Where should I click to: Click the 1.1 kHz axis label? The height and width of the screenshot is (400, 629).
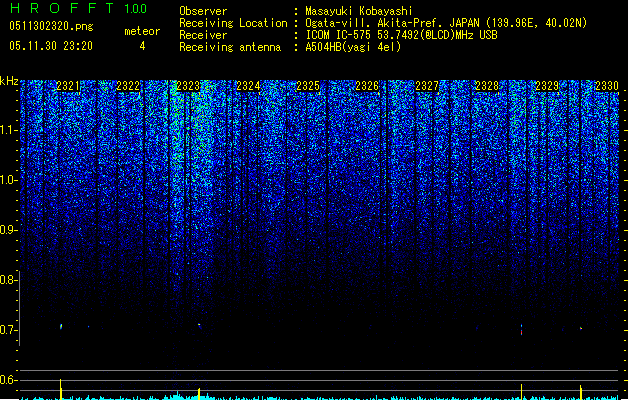click(8, 130)
